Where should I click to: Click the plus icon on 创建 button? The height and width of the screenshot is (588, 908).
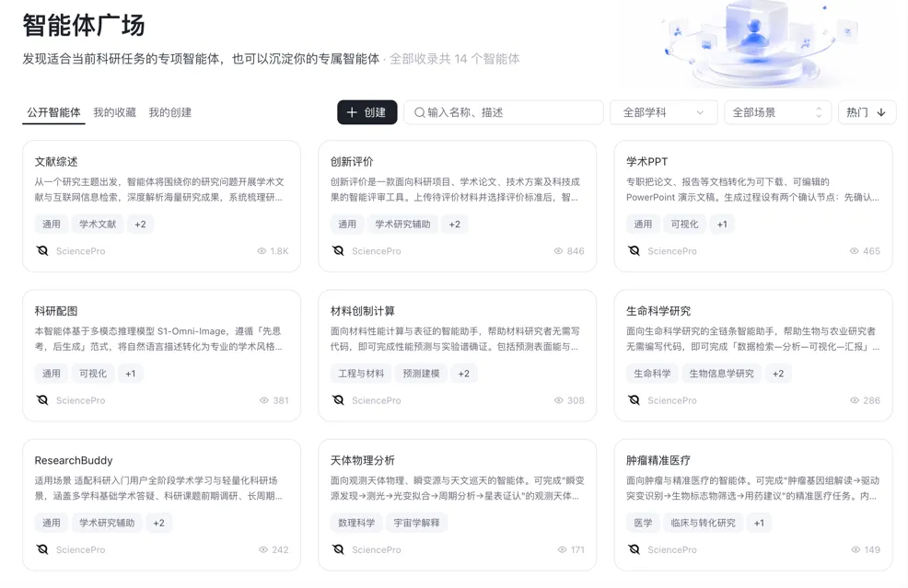point(352,112)
